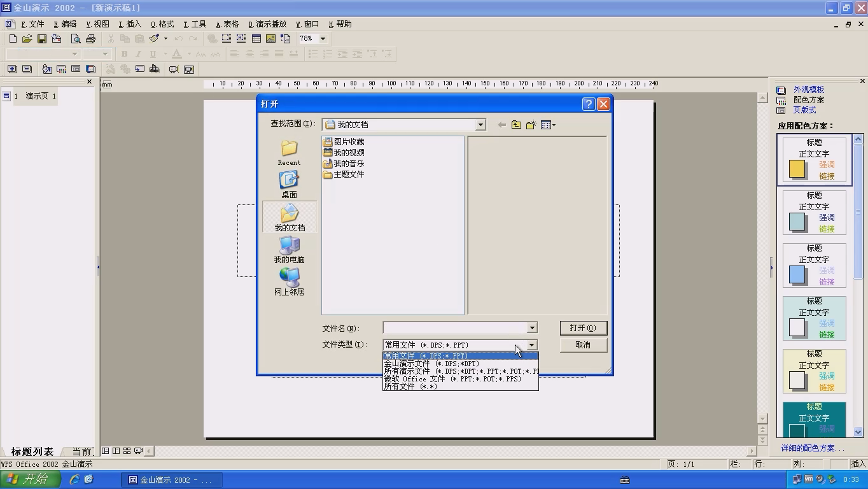The height and width of the screenshot is (489, 868).
Task: Go to Recent folder in Open dialog
Action: coord(289,153)
